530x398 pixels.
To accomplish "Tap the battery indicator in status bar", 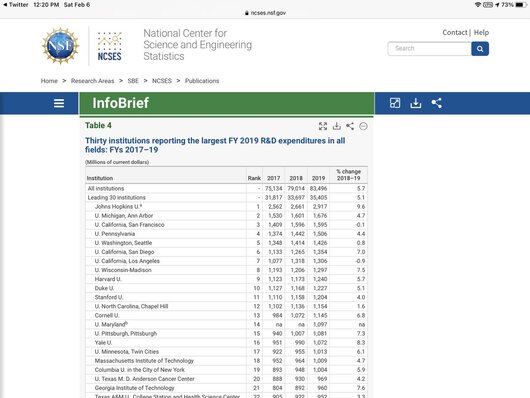I will (521, 5).
